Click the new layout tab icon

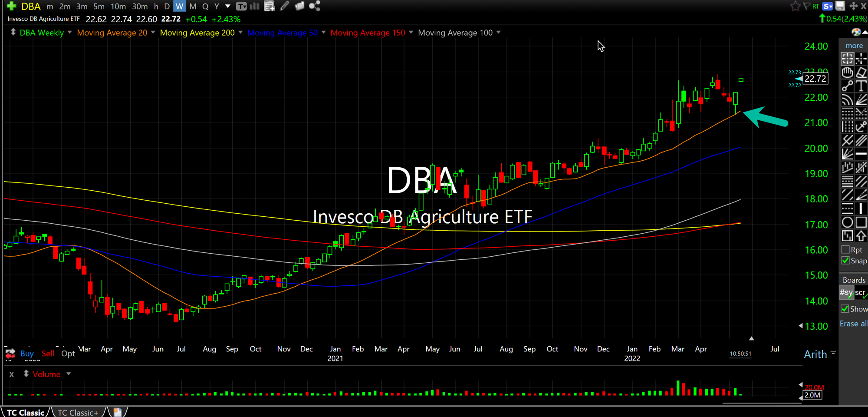tap(118, 412)
